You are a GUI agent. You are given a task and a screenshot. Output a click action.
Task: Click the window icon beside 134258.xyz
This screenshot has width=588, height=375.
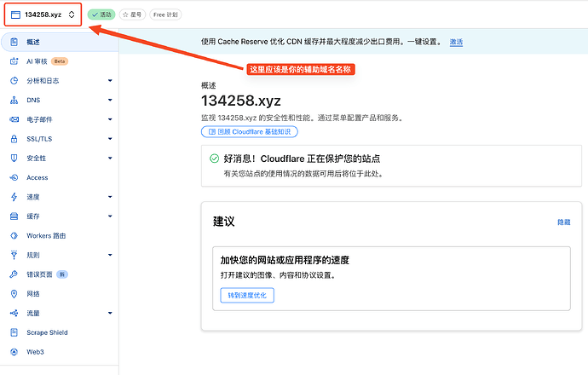pos(15,14)
